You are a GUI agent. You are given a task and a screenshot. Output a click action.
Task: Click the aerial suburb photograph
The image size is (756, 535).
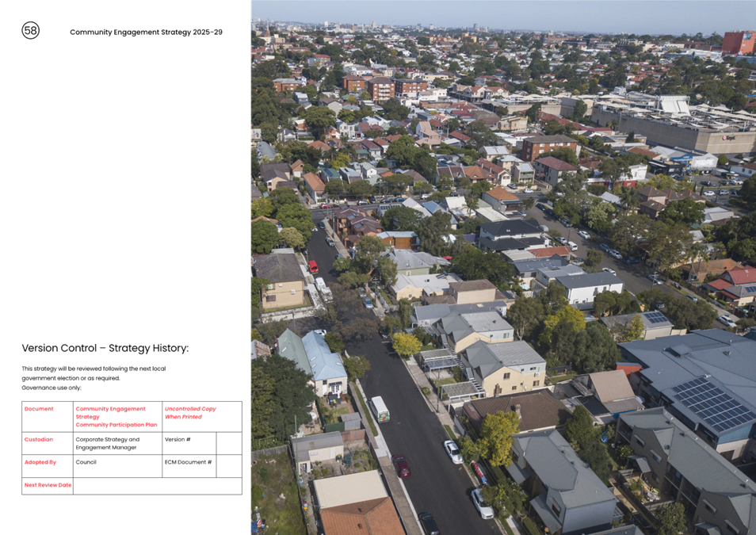point(503,267)
